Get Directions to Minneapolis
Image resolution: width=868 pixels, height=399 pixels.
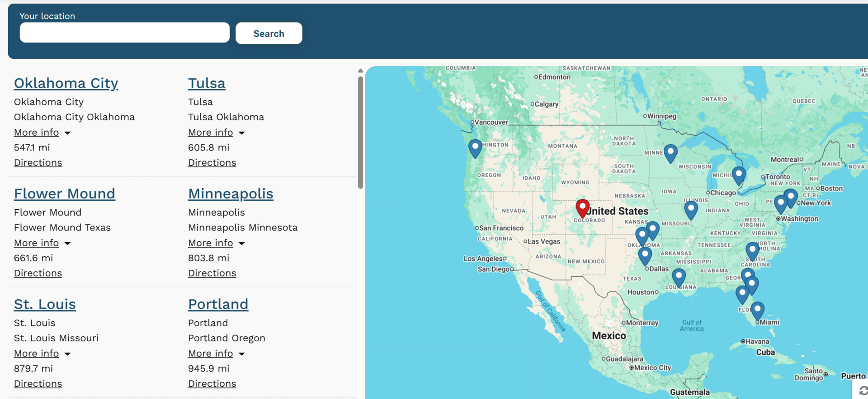212,273
